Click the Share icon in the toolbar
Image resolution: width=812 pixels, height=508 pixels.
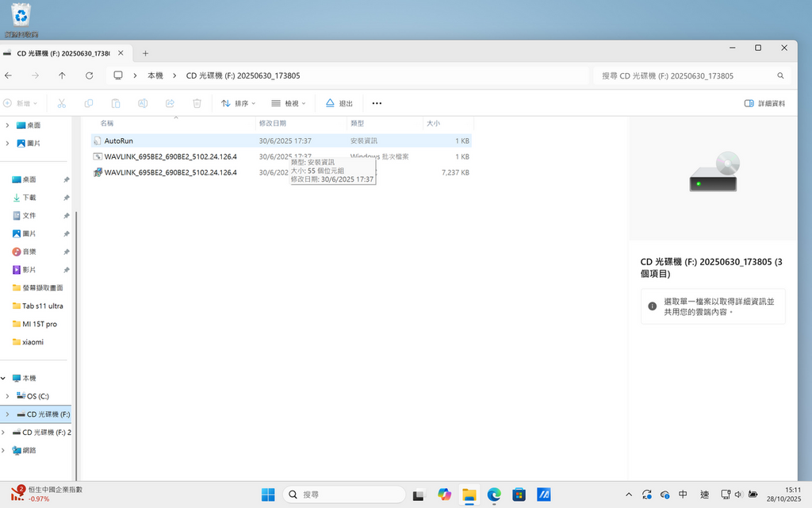pyautogui.click(x=170, y=103)
